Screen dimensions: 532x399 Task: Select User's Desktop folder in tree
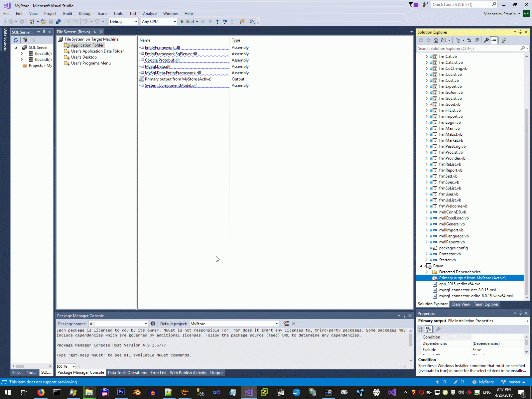pos(84,57)
